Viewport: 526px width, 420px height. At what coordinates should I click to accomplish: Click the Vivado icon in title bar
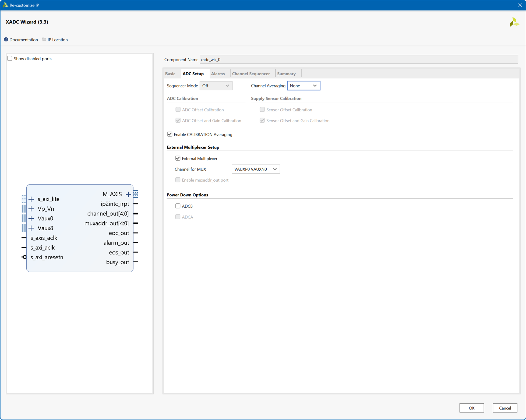tap(5, 5)
